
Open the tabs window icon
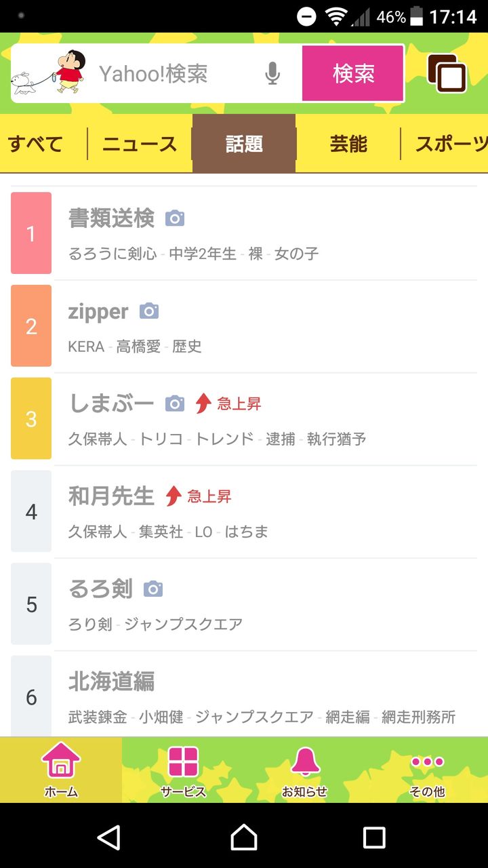[447, 73]
